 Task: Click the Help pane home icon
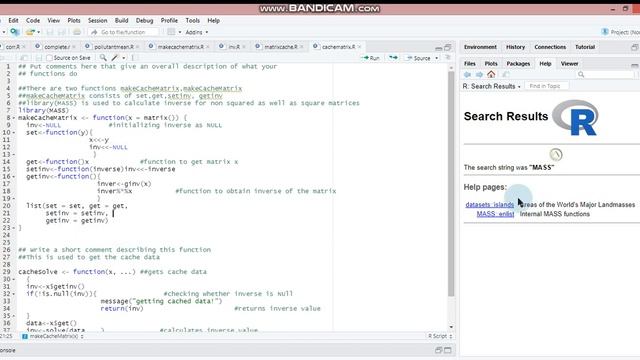tap(491, 74)
